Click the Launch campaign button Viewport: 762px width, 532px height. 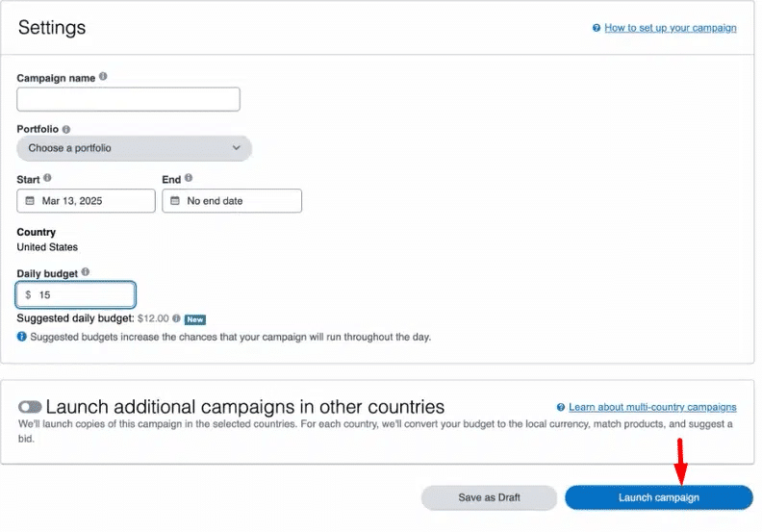[x=658, y=497]
